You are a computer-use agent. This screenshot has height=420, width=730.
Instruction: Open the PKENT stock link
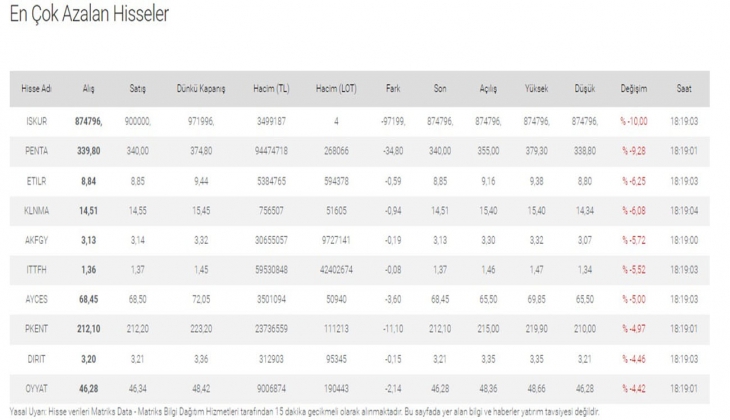tap(35, 331)
